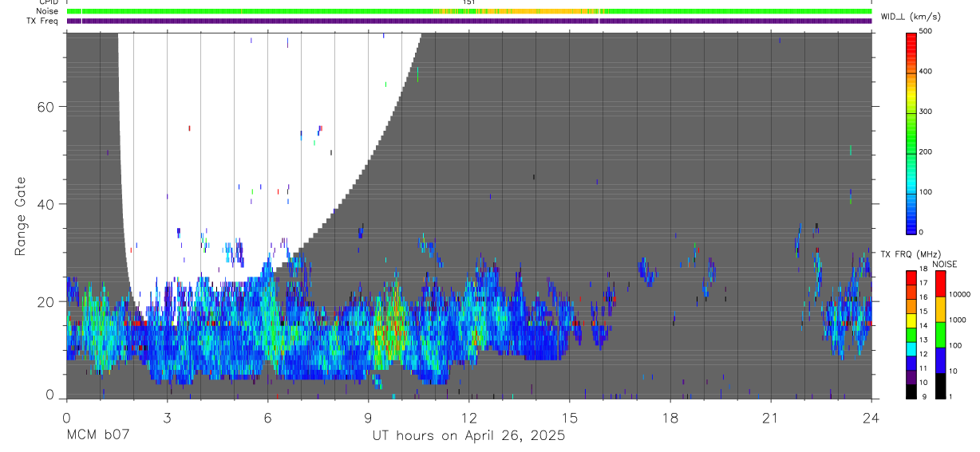
Task: Click the 'NOISE' legend title
Action: coord(944,264)
